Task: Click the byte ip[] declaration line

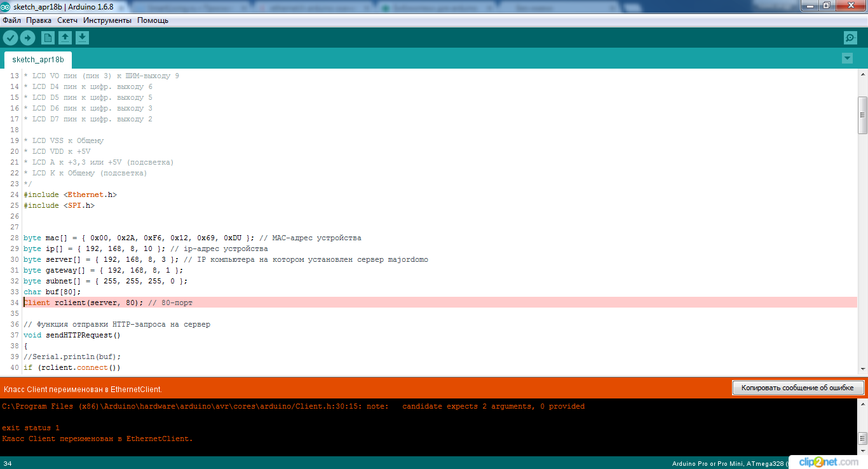Action: coord(146,248)
